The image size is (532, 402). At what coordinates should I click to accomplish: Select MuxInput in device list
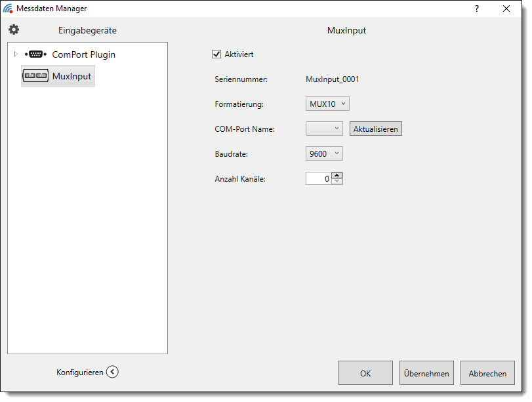pyautogui.click(x=72, y=76)
